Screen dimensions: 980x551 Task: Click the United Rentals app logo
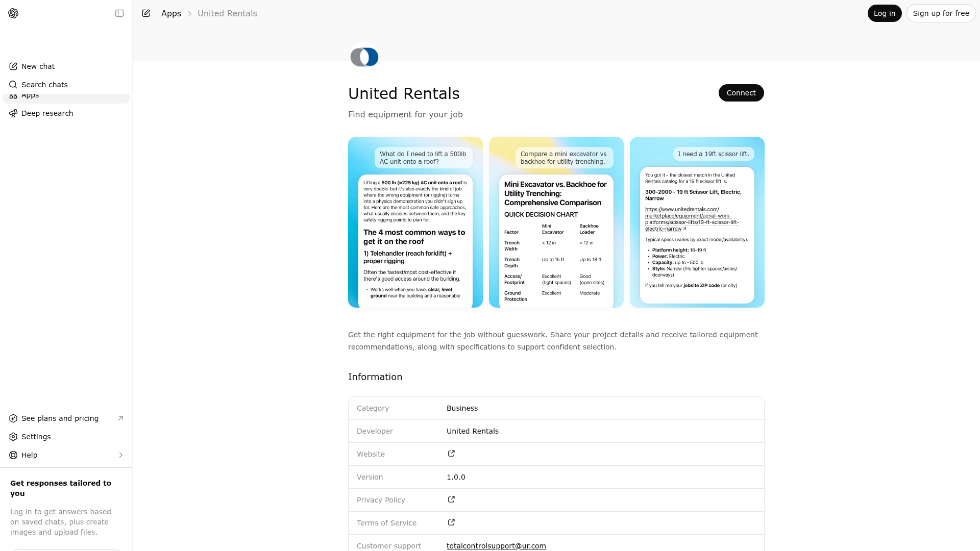(364, 57)
